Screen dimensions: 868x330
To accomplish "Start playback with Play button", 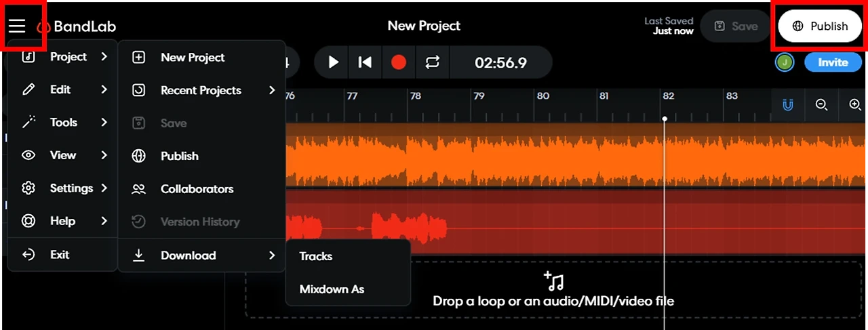I will point(333,62).
